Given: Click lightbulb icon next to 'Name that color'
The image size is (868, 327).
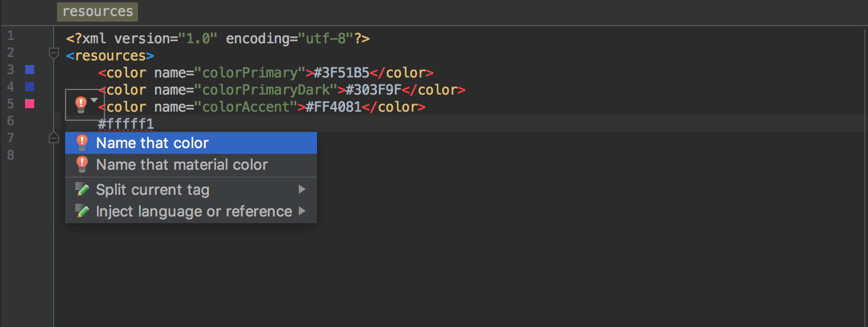Looking at the screenshot, I should [82, 143].
